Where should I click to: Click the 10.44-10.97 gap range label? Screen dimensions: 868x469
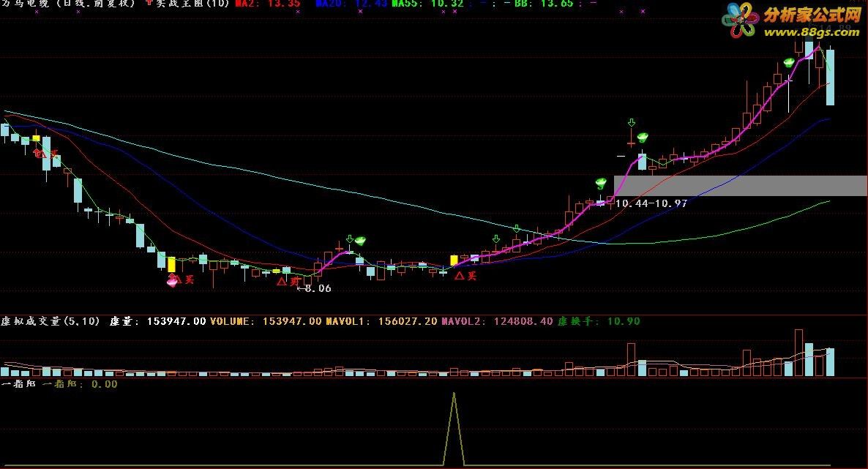tap(651, 203)
